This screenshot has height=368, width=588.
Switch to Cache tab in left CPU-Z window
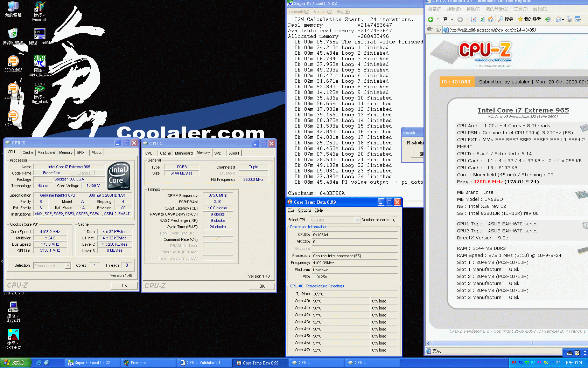(x=28, y=152)
